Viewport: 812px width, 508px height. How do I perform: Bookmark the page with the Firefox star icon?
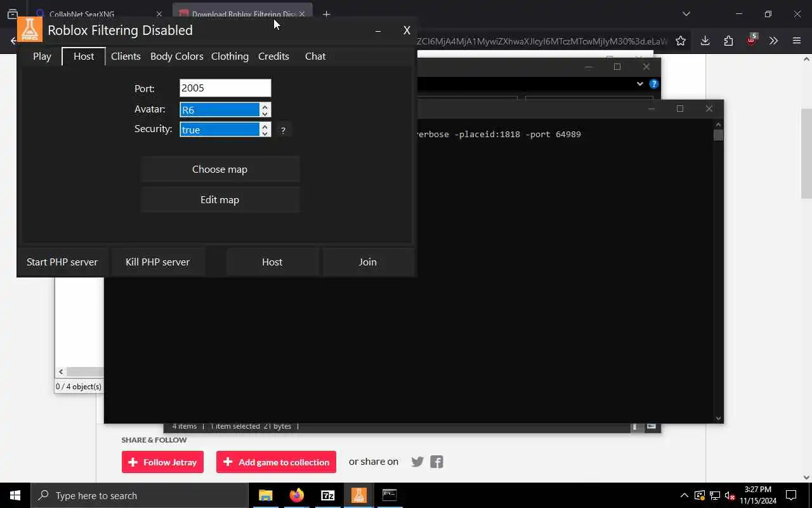pos(681,41)
